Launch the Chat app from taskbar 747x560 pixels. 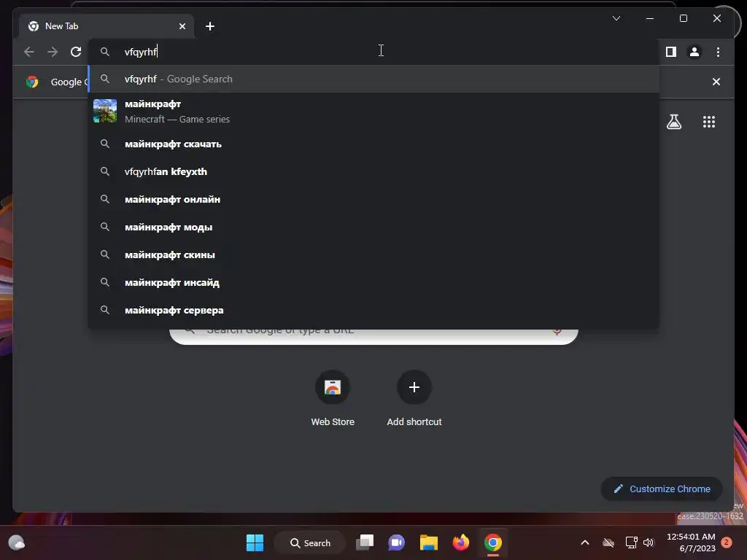click(x=396, y=542)
